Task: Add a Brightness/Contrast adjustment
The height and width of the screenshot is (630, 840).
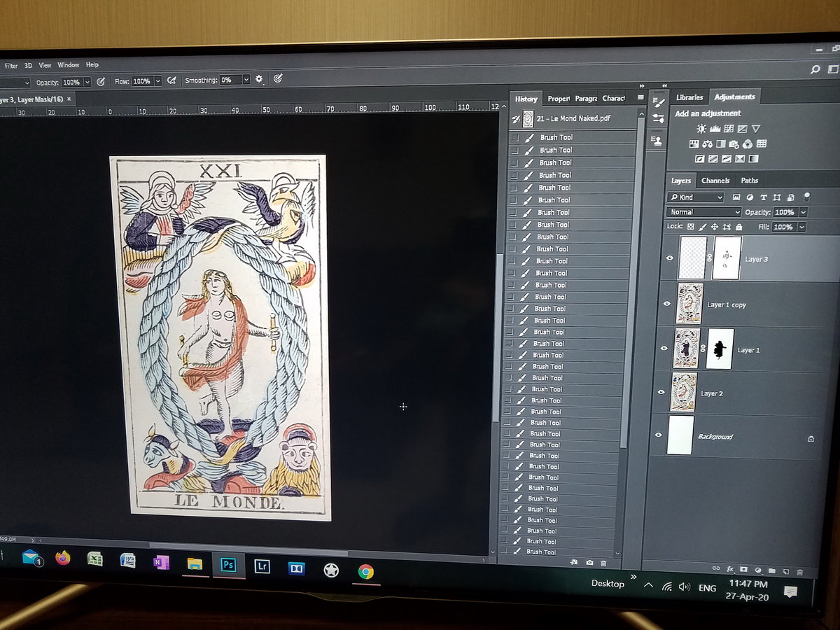Action: (701, 129)
